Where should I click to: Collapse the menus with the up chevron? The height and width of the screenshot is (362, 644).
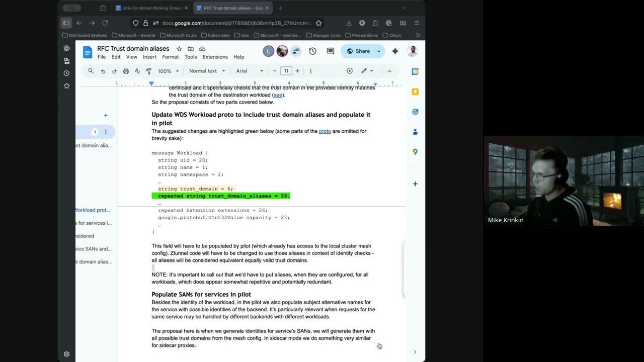[389, 71]
